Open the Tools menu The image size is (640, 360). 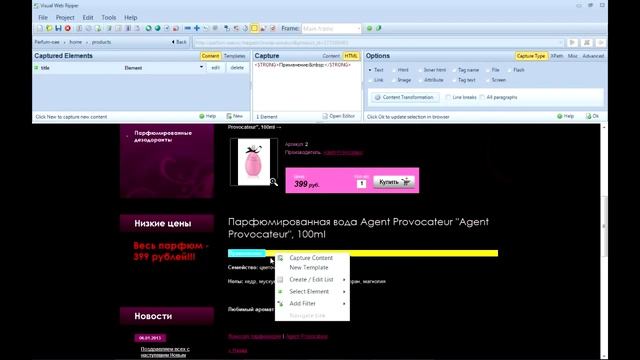(x=109, y=18)
